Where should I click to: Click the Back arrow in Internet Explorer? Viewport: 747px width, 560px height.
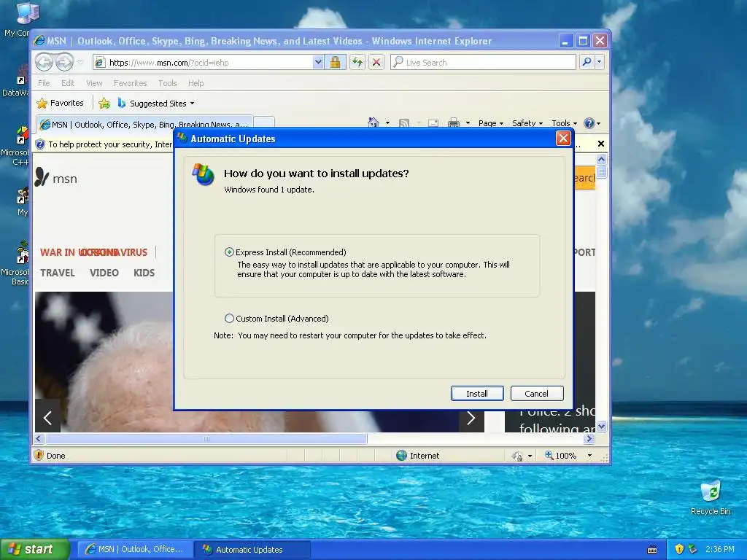tap(44, 62)
